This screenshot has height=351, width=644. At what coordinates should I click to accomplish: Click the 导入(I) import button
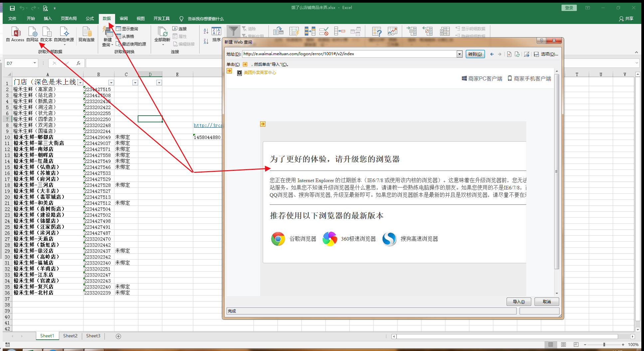(x=519, y=302)
